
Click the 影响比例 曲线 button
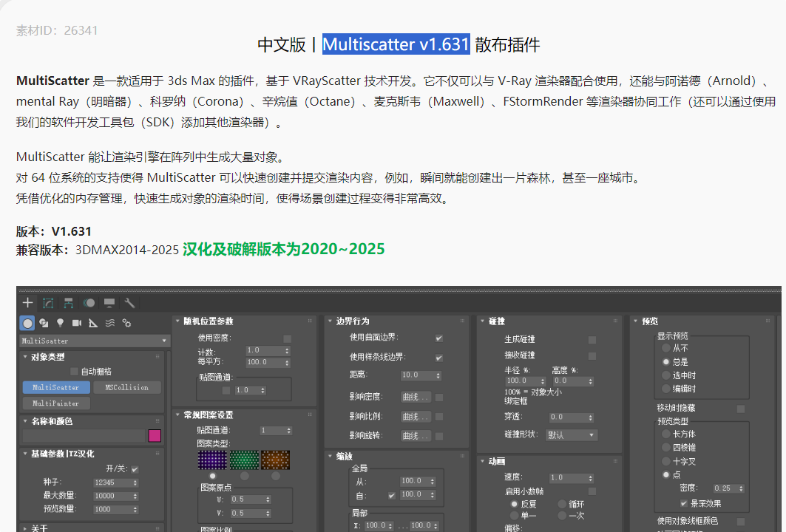[x=416, y=417]
